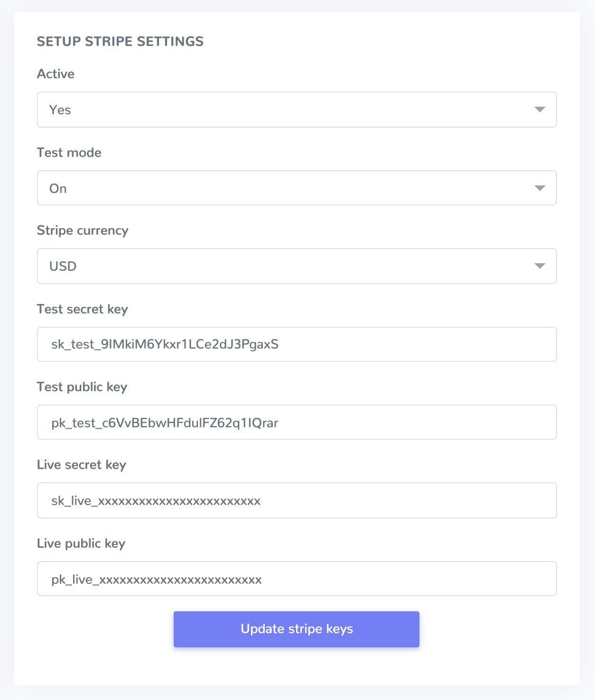Click the Live public key label
Viewport: 595px width, 700px height.
tap(81, 543)
